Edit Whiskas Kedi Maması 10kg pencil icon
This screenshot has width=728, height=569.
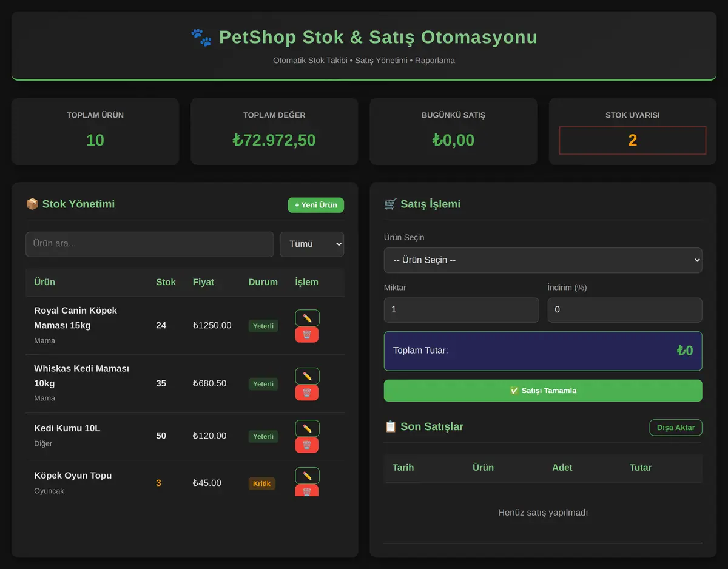307,376
